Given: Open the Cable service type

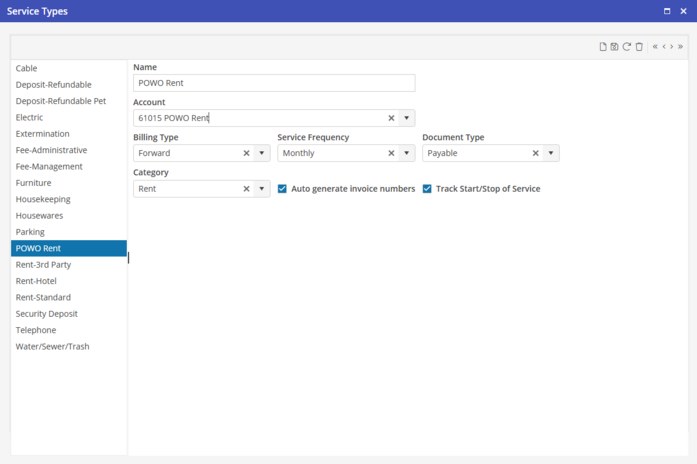Looking at the screenshot, I should 27,69.
